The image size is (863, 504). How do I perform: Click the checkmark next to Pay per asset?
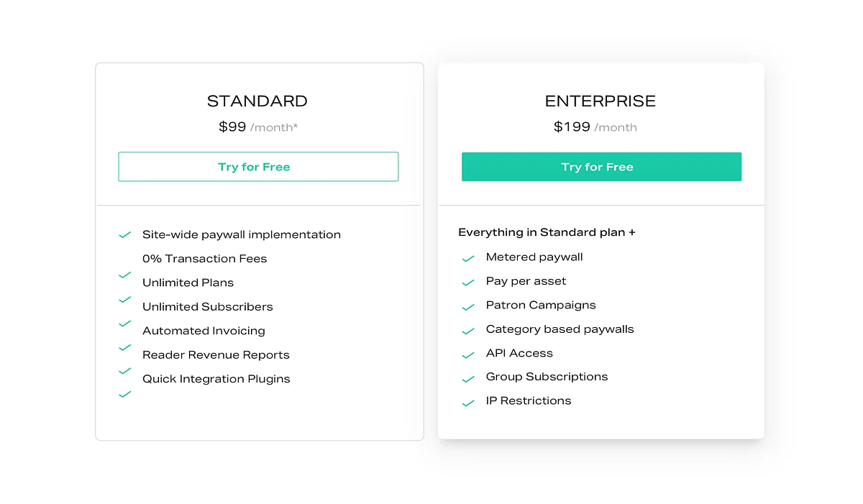pos(468,283)
